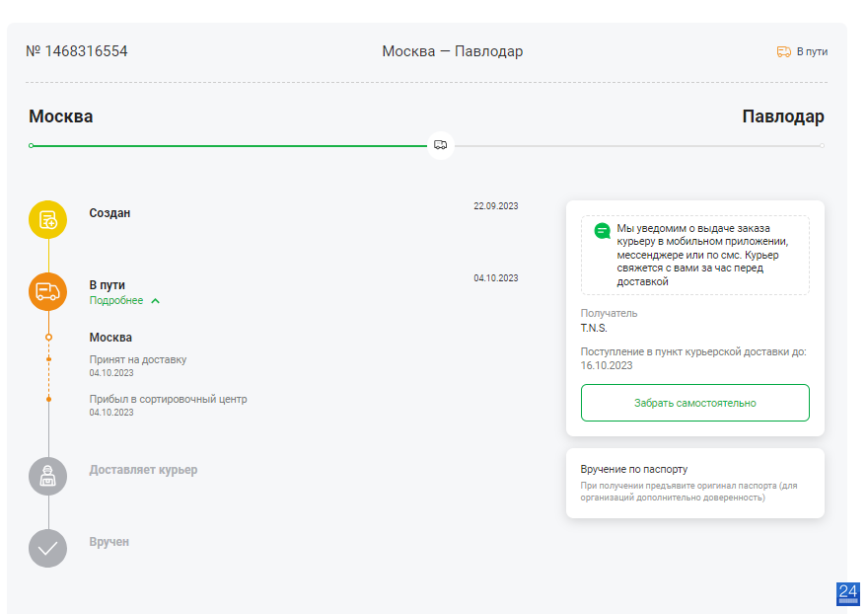868x614 pixels.
Task: Click the 'Москва — Павлодар' route title
Action: 453,51
